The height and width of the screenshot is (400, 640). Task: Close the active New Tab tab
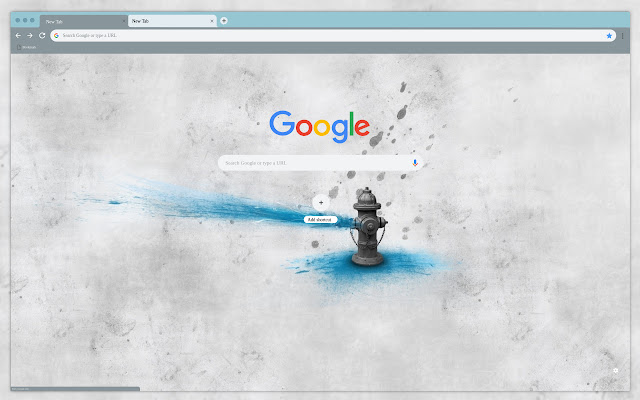tap(212, 21)
